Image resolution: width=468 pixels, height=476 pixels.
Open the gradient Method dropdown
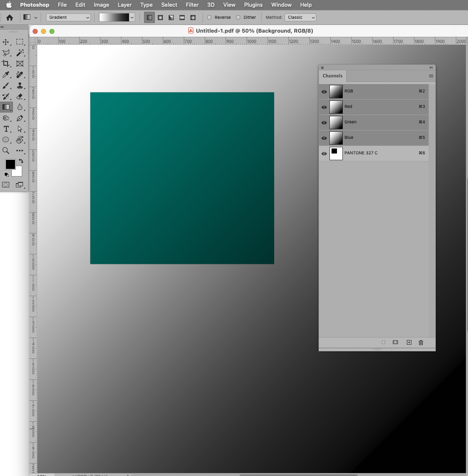pos(300,17)
